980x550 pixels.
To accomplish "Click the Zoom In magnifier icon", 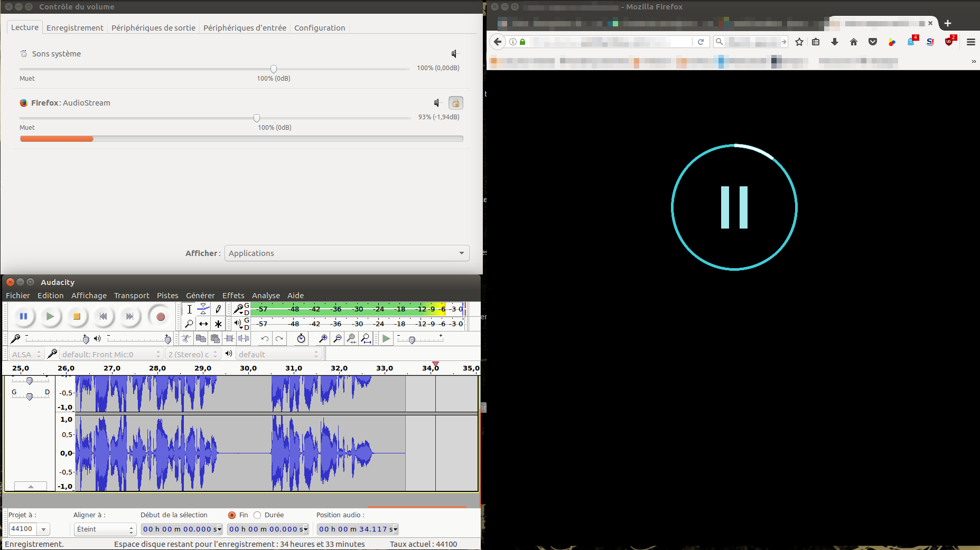I will click(x=323, y=338).
